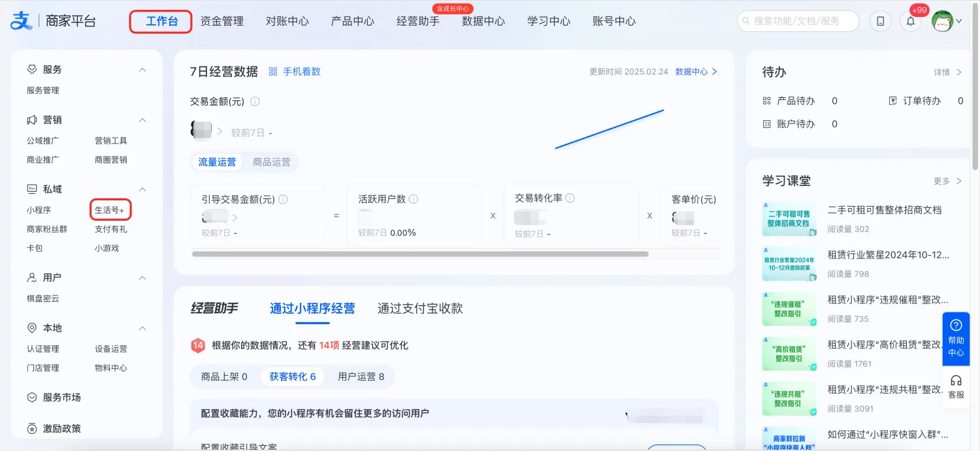Click the info icon beside 交易金额(元)
The width and height of the screenshot is (980, 451).
point(255,102)
